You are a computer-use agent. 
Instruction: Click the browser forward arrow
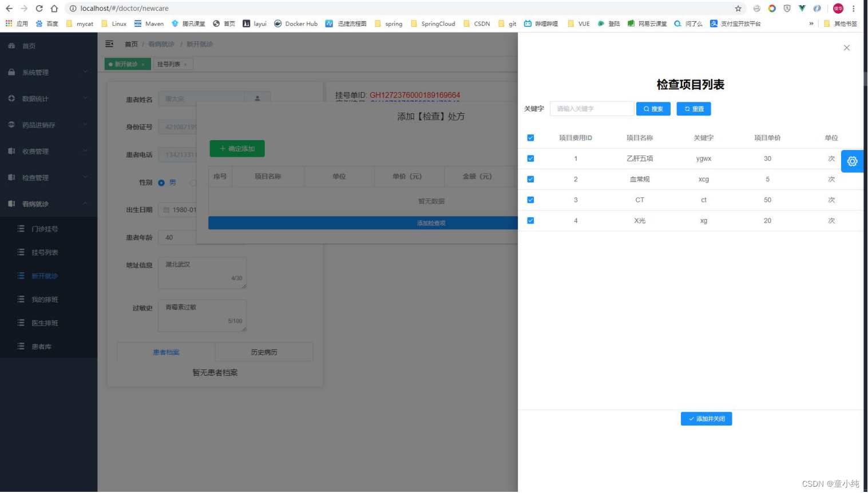coord(24,9)
